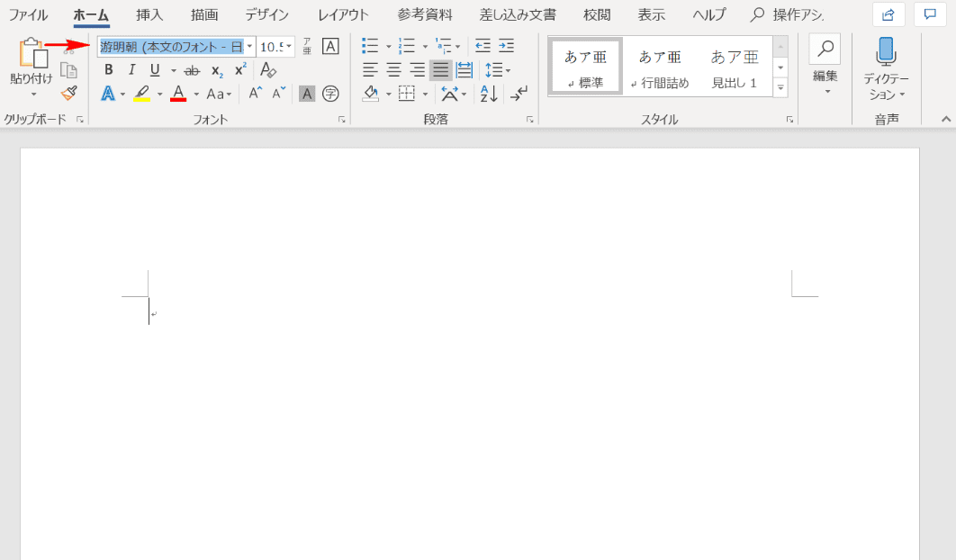The width and height of the screenshot is (956, 560).
Task: Open borders dropdown arrow
Action: click(x=425, y=94)
